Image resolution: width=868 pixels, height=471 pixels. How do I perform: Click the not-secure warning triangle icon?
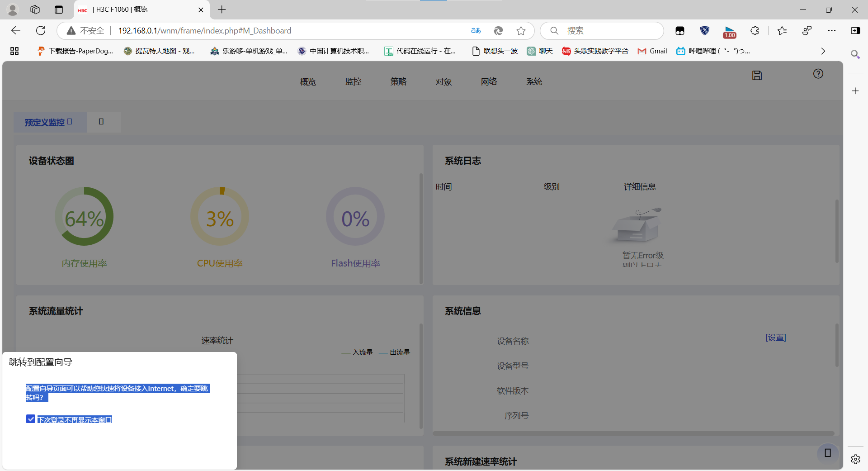tap(71, 31)
